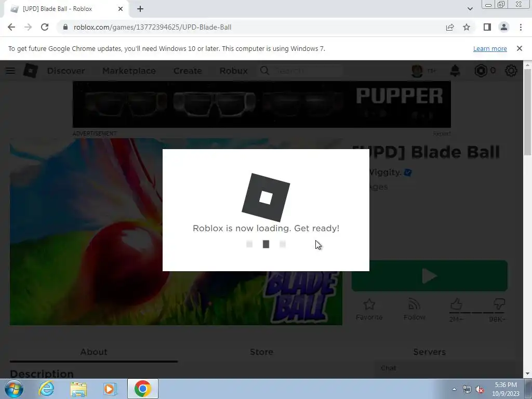Open the Windows Start menu
Viewport: 532px width, 399px height.
point(14,389)
